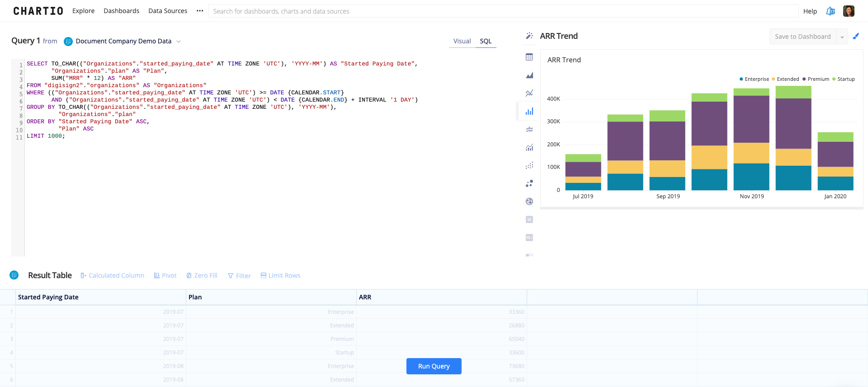Viewport: 868px width, 387px height.
Task: Select the bubble chart type icon
Action: 529,184
